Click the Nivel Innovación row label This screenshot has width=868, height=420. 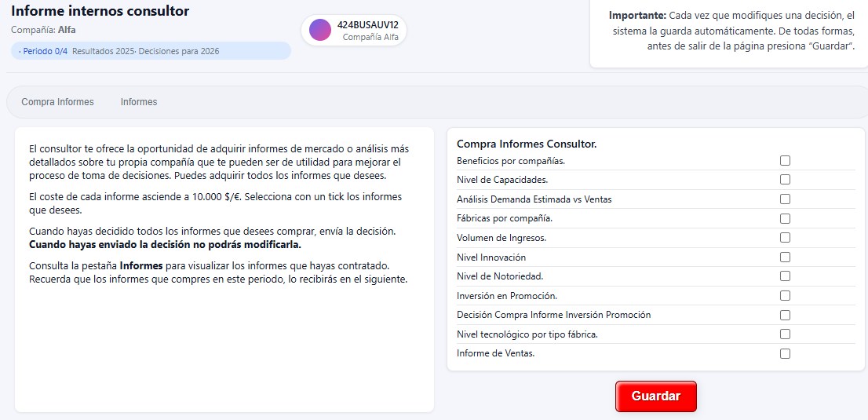tap(491, 257)
